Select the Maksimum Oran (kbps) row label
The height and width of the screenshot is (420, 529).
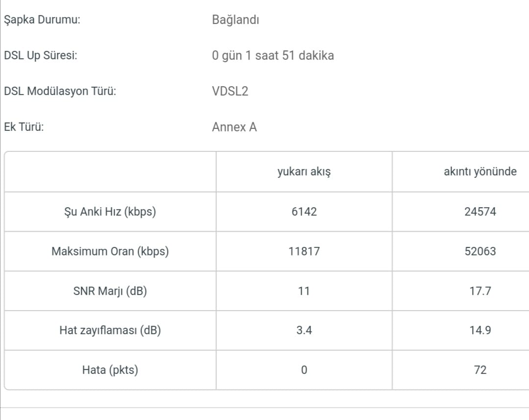pos(110,251)
